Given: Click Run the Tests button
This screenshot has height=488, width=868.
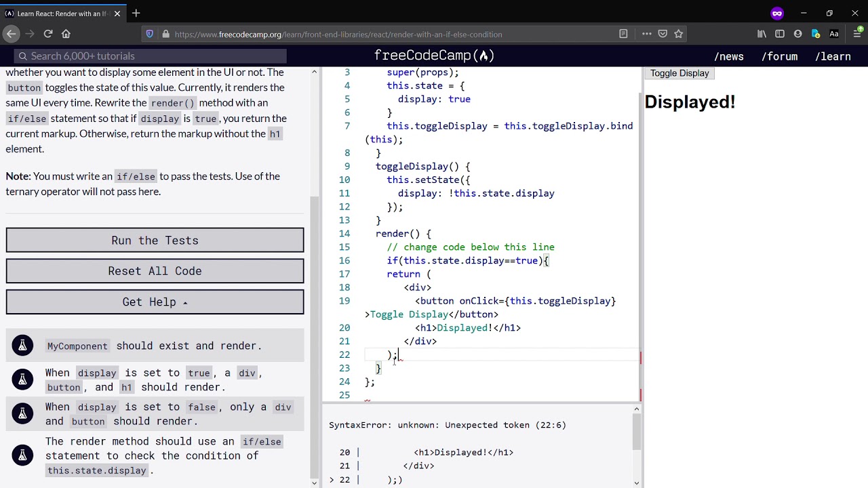Looking at the screenshot, I should pos(155,241).
